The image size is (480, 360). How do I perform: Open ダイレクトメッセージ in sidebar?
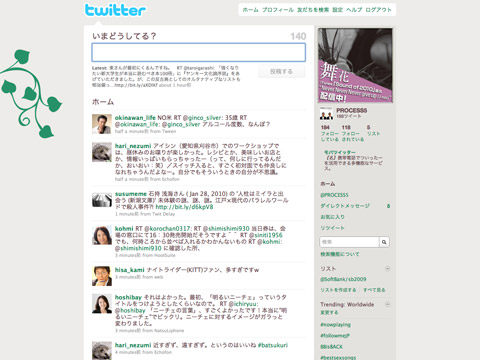pyautogui.click(x=345, y=206)
